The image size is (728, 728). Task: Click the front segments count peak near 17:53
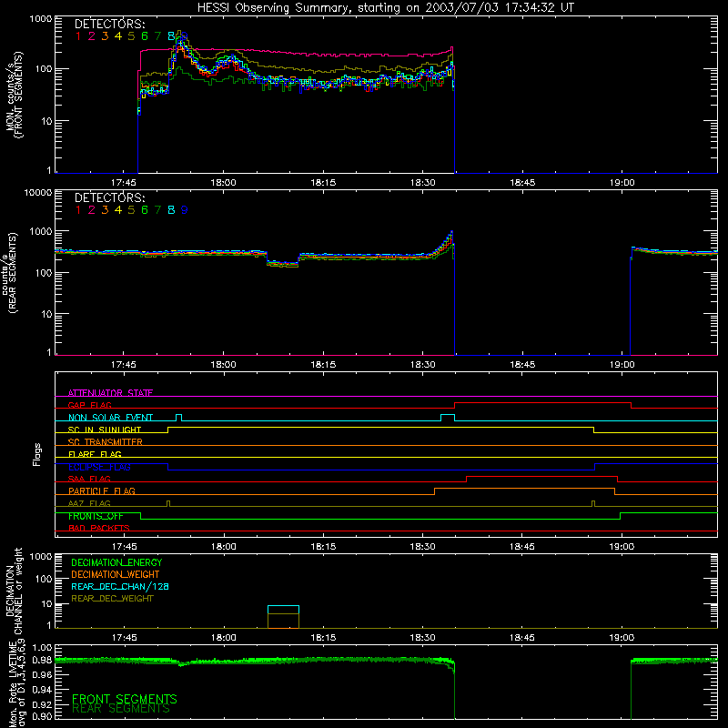tap(180, 37)
